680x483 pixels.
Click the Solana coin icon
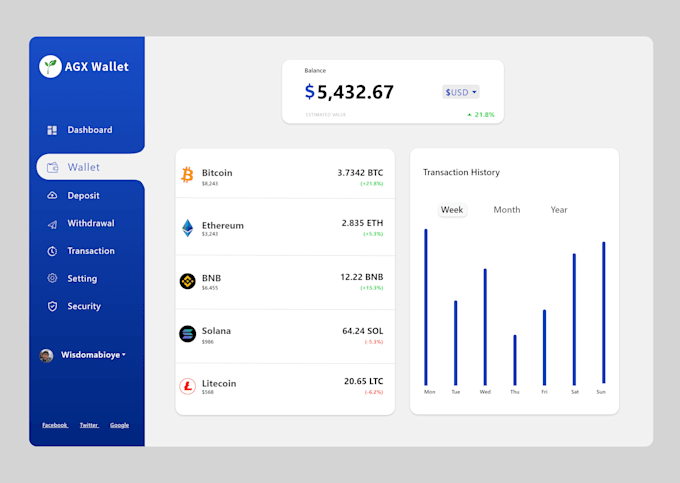pos(187,334)
